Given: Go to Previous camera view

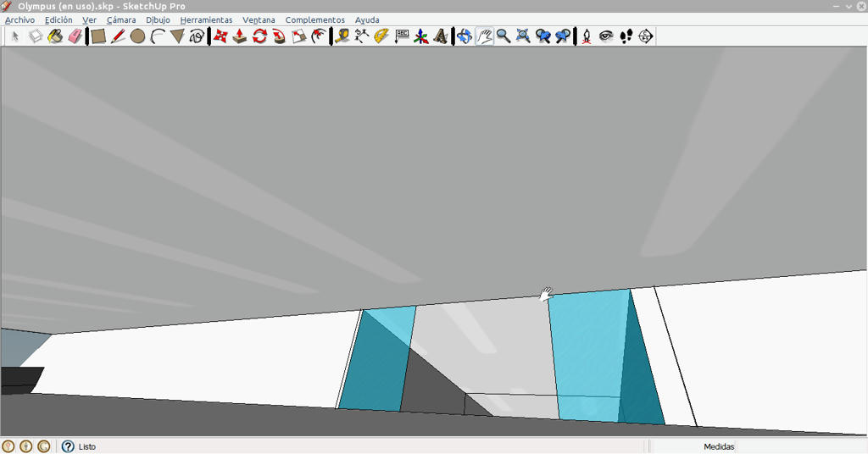Looking at the screenshot, I should 543,36.
